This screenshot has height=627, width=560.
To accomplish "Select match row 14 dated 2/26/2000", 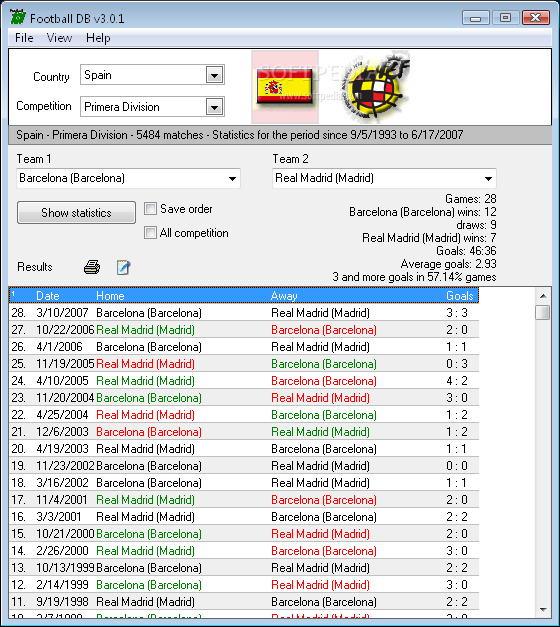I will (x=244, y=551).
